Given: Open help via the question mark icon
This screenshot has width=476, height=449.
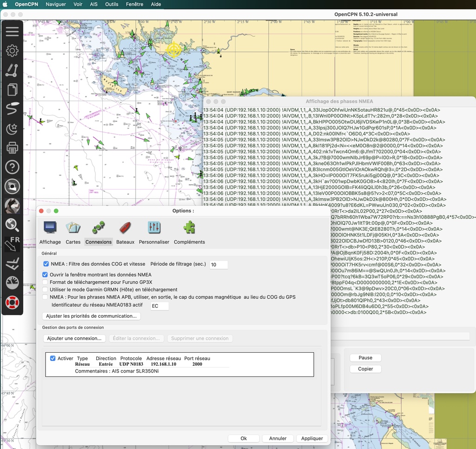Looking at the screenshot, I should click(12, 167).
